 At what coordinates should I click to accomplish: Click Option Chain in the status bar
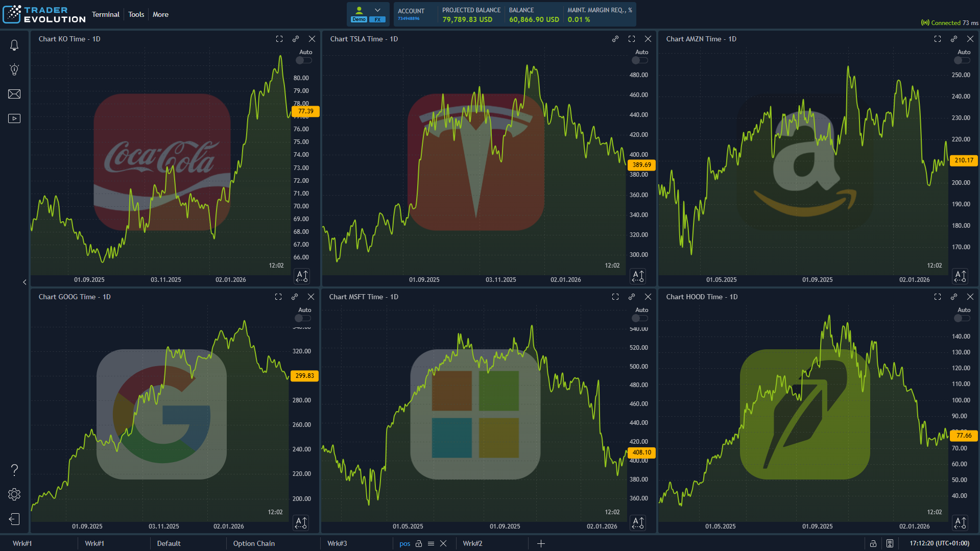pyautogui.click(x=254, y=543)
